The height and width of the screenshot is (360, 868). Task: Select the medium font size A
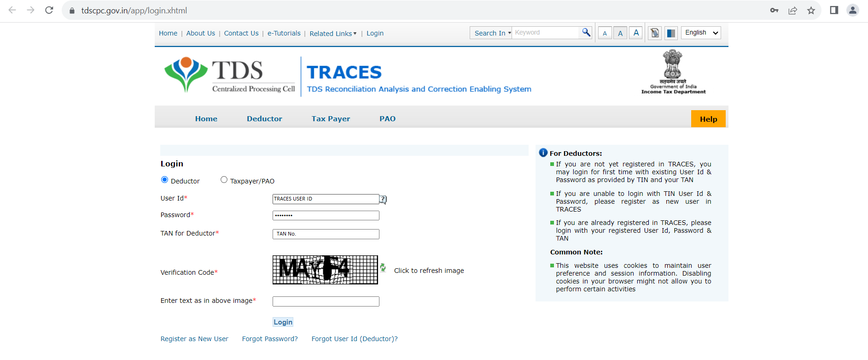[620, 33]
